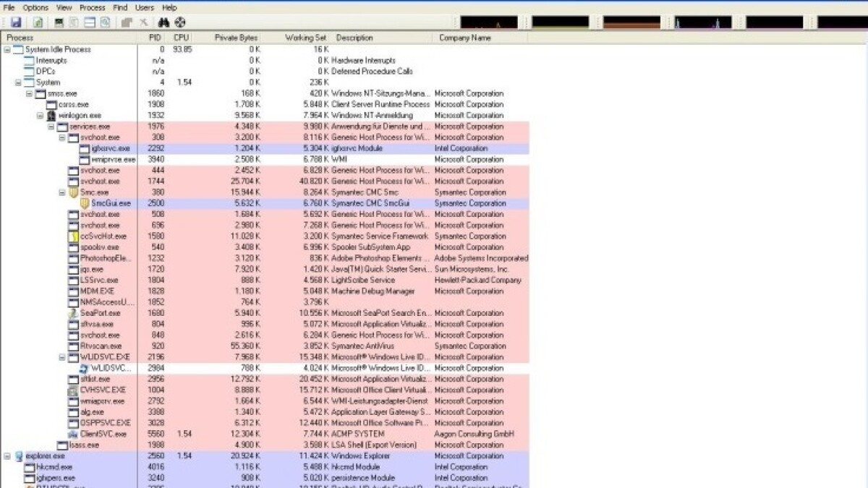The width and height of the screenshot is (868, 488).
Task: Save the process list to a file
Action: tap(17, 22)
